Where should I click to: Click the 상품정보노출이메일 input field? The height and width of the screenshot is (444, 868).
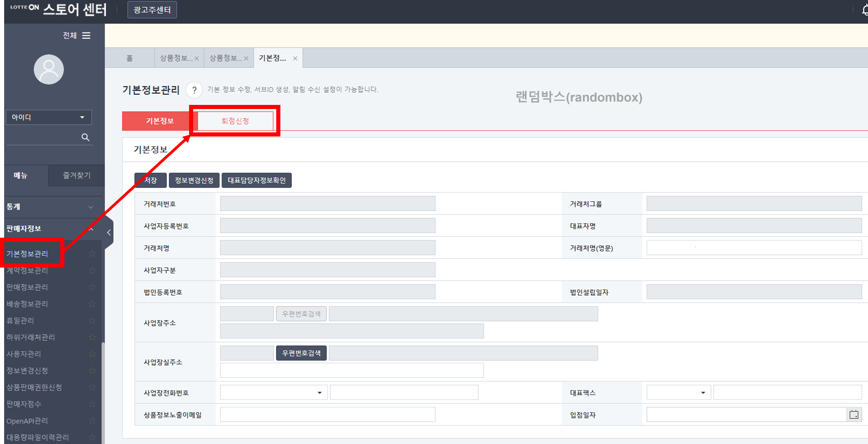[x=327, y=414]
